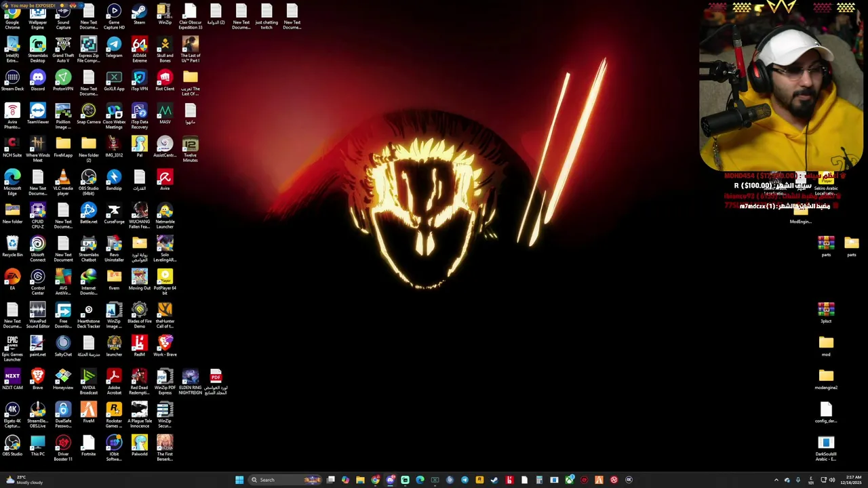Select the Snap Camera icon
Image resolution: width=868 pixels, height=488 pixels.
(x=88, y=115)
